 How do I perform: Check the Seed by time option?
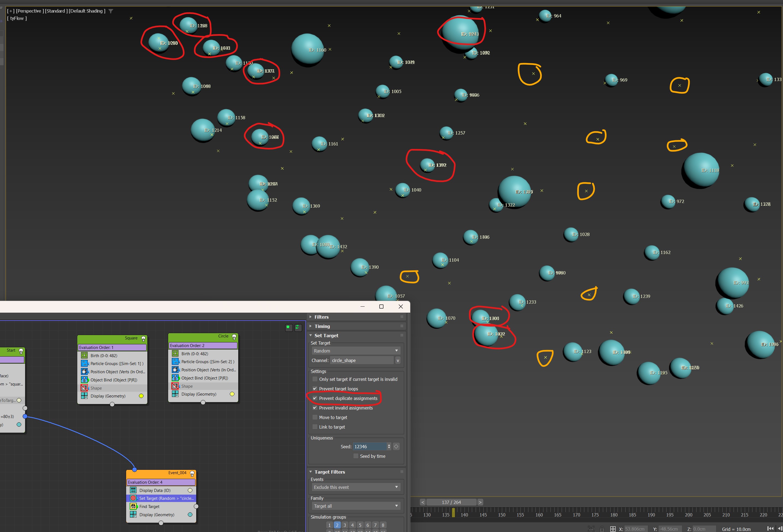click(x=356, y=456)
